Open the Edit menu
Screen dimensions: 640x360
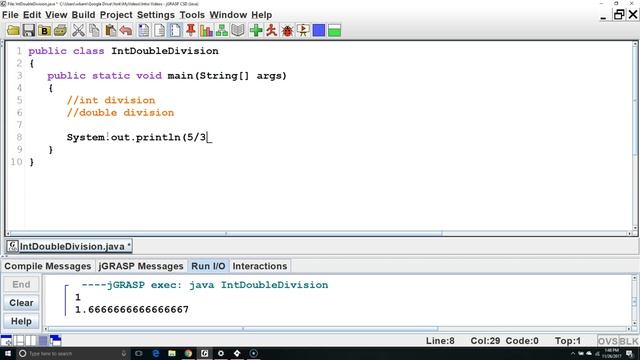pyautogui.click(x=32, y=15)
